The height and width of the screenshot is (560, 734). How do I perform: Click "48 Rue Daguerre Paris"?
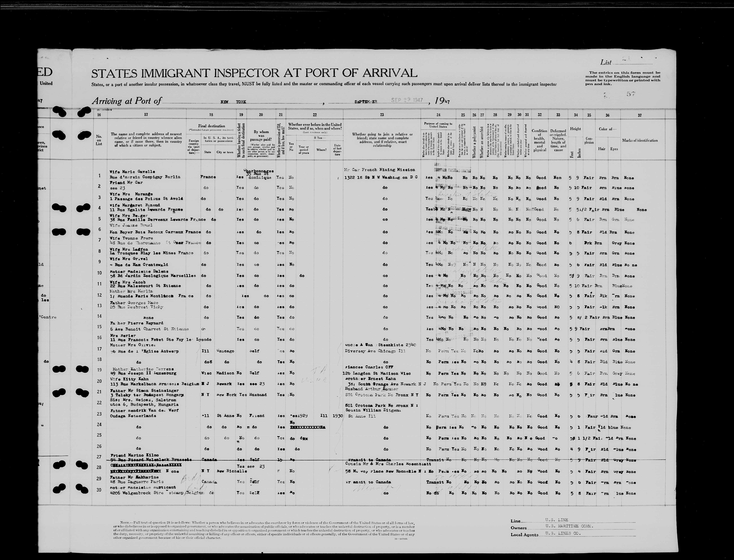click(x=137, y=482)
